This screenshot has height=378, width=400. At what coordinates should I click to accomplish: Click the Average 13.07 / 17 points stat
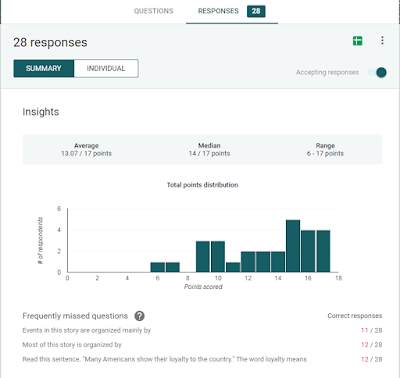(86, 150)
